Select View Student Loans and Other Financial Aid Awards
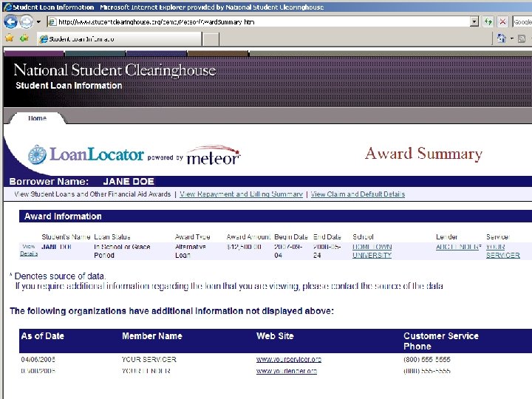Image resolution: width=532 pixels, height=399 pixels. [92, 194]
